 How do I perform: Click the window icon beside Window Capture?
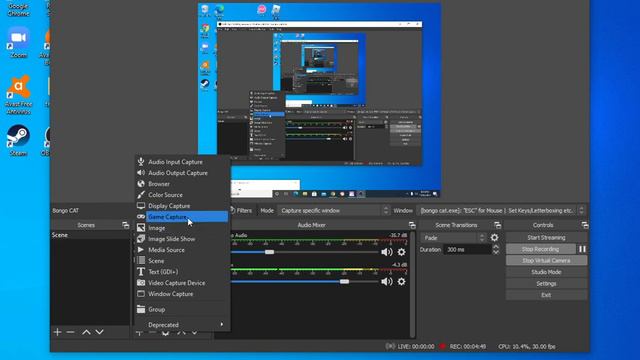[141, 293]
